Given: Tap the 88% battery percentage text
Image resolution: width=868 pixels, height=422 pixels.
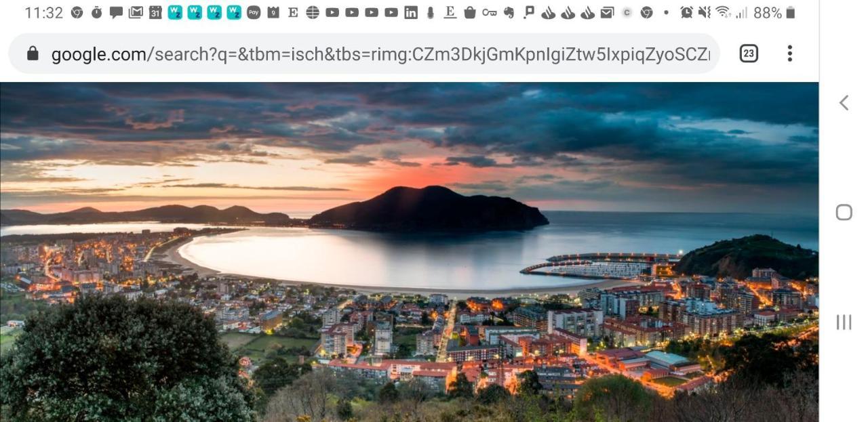Looking at the screenshot, I should pos(768,13).
